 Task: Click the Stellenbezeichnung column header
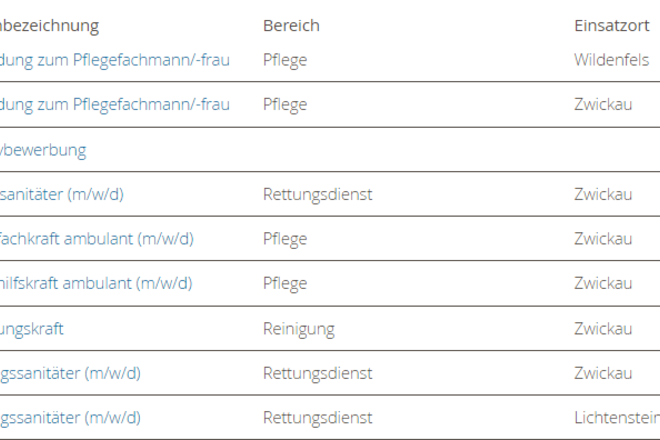click(49, 26)
